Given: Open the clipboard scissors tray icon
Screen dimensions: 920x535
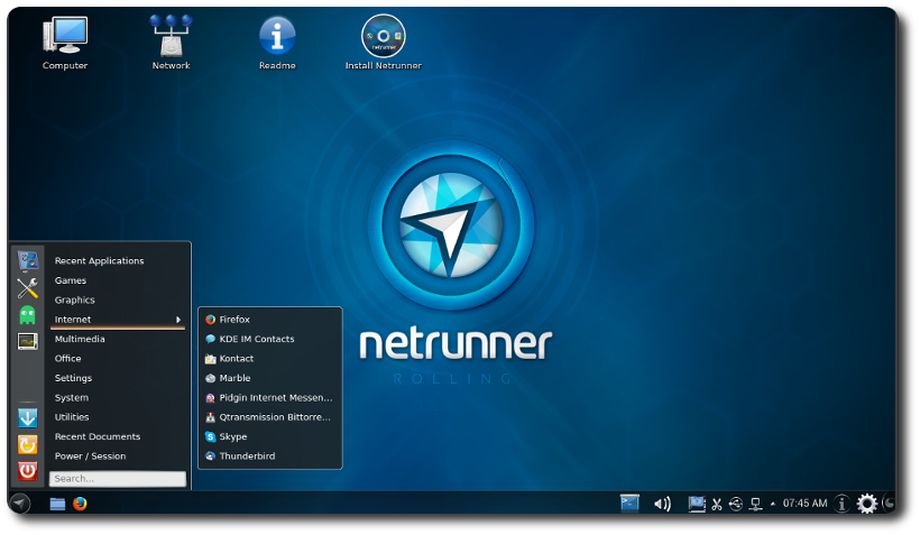Looking at the screenshot, I should tap(716, 504).
